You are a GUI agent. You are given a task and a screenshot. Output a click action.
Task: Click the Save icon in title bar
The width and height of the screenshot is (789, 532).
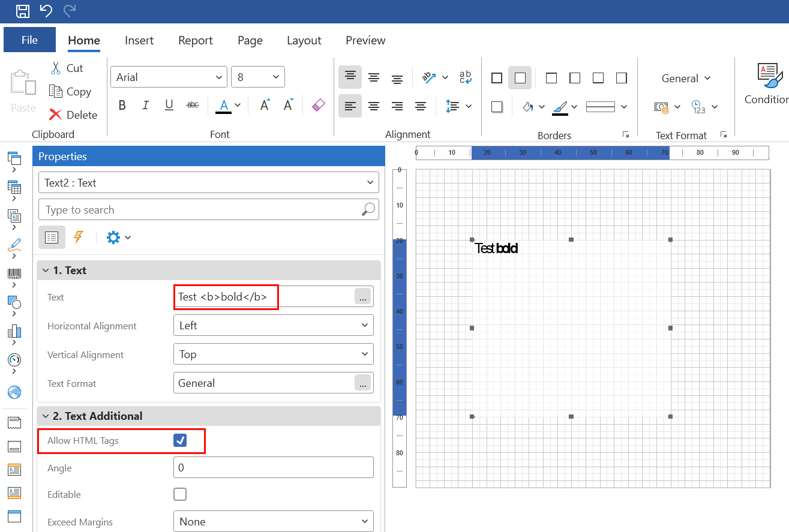click(x=23, y=11)
